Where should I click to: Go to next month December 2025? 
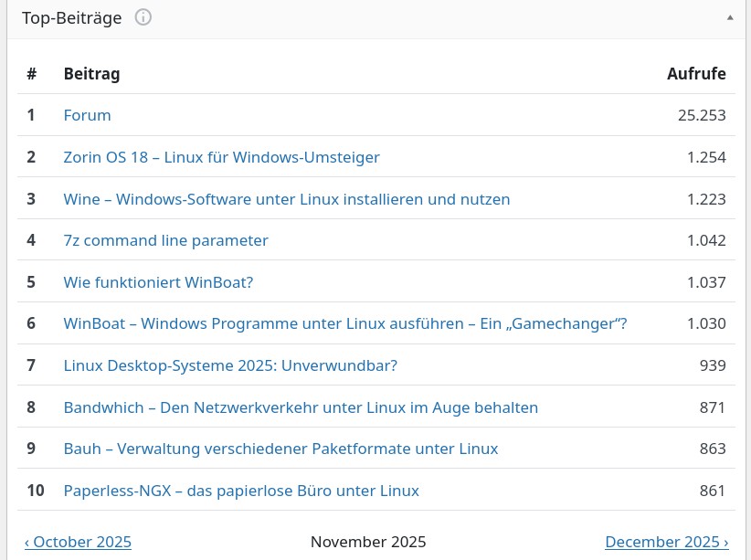666,542
